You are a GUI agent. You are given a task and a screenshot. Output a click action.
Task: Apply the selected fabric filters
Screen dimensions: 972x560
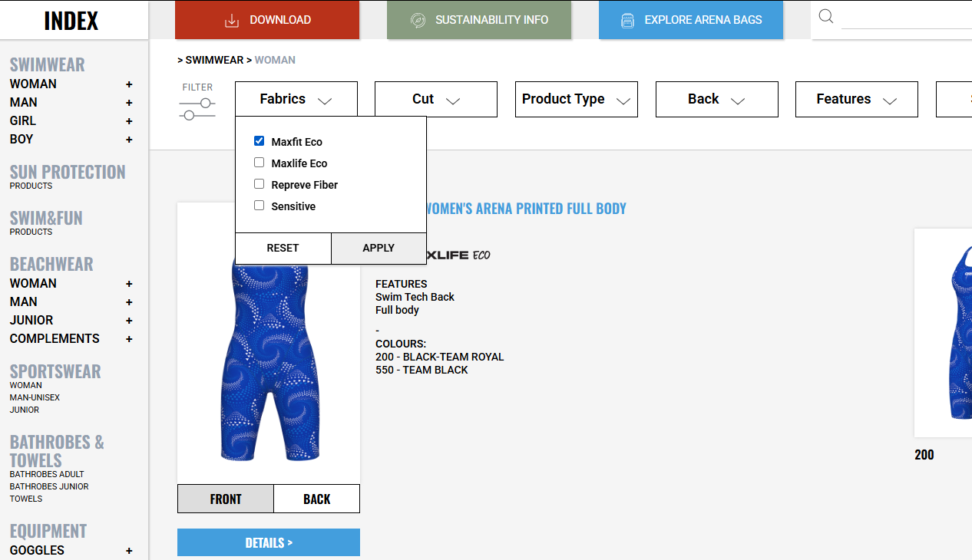[x=379, y=248]
